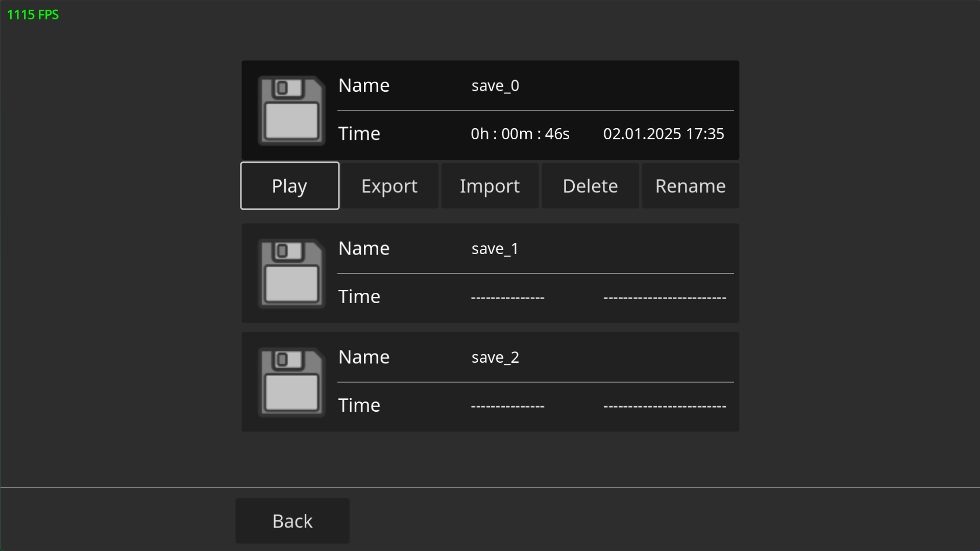This screenshot has width=980, height=551.
Task: Click the empty playtime dashes of save_1
Action: coord(507,297)
